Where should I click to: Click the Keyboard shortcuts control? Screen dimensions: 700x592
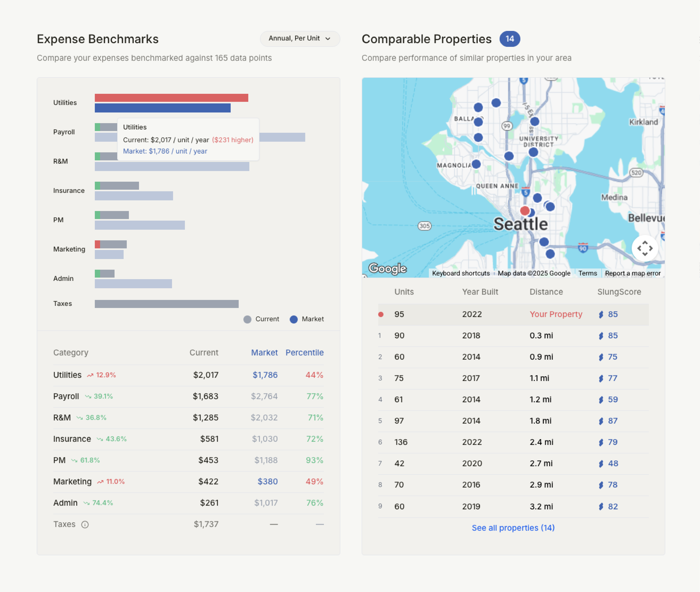(x=461, y=273)
